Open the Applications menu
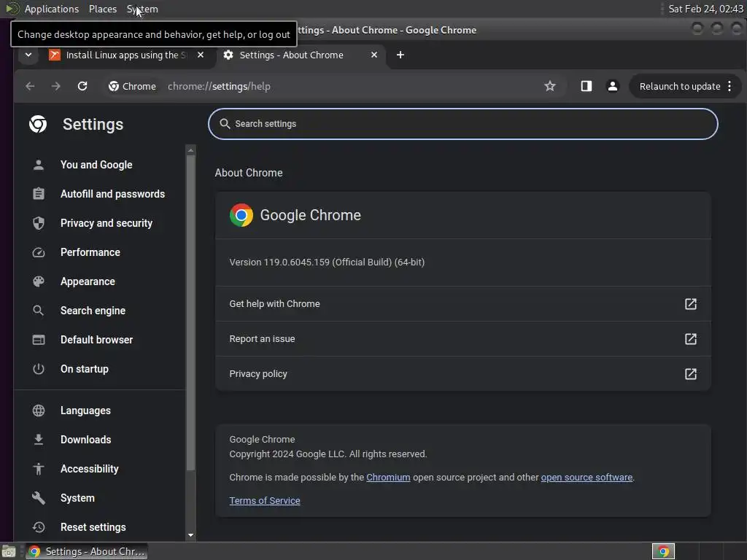 click(x=52, y=9)
